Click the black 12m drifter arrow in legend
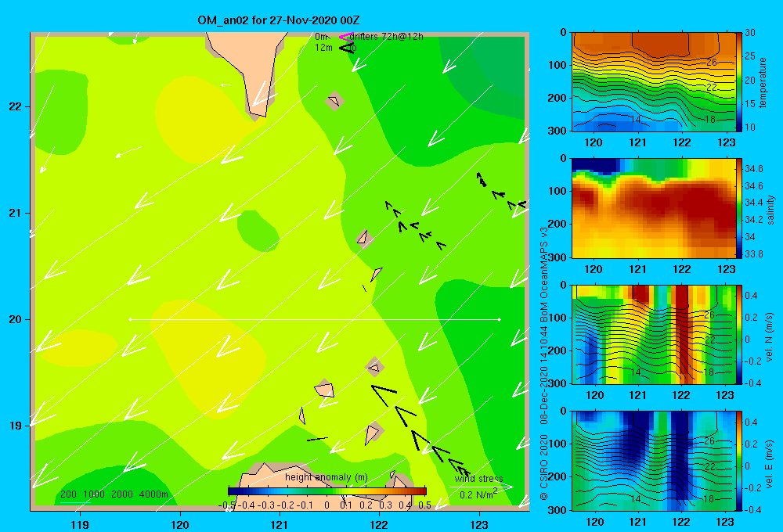783x532 pixels. coord(347,48)
